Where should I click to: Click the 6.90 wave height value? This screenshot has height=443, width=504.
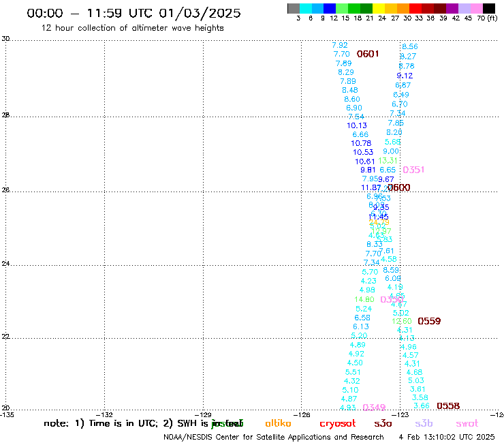pos(354,108)
